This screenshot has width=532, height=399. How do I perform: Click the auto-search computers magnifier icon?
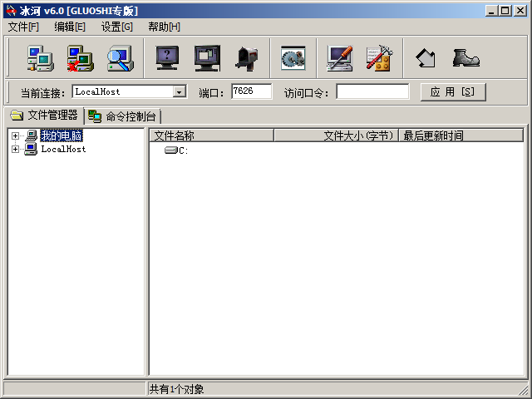tap(120, 58)
